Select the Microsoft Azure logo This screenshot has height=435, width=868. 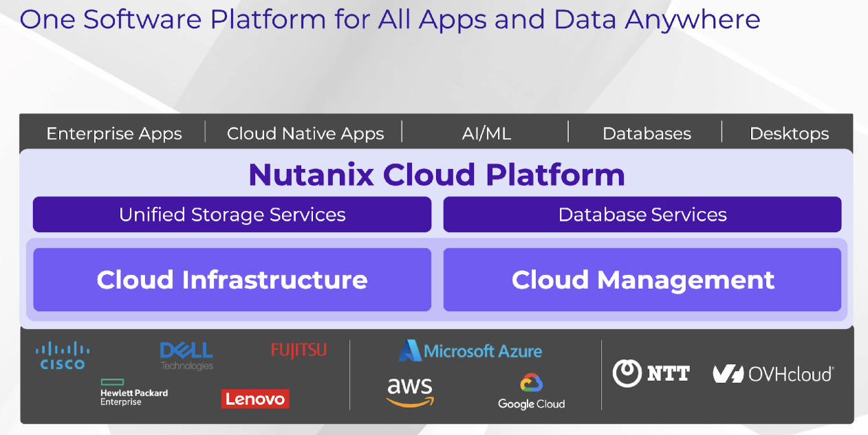pyautogui.click(x=470, y=350)
